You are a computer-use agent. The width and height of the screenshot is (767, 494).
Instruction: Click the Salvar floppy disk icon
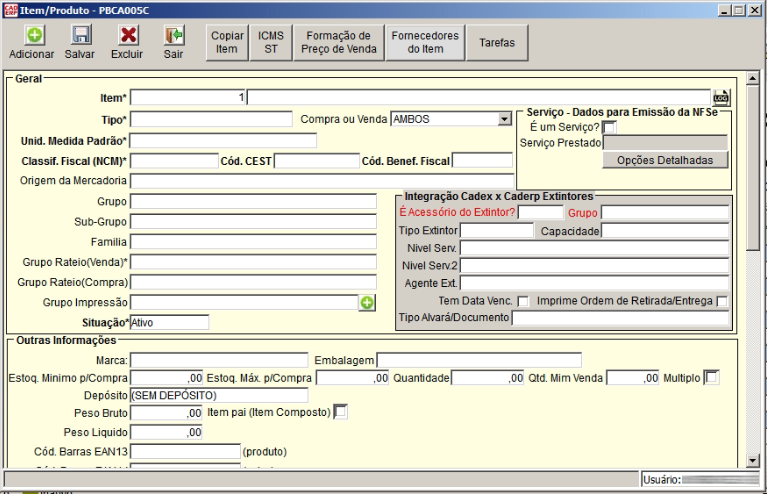click(81, 35)
